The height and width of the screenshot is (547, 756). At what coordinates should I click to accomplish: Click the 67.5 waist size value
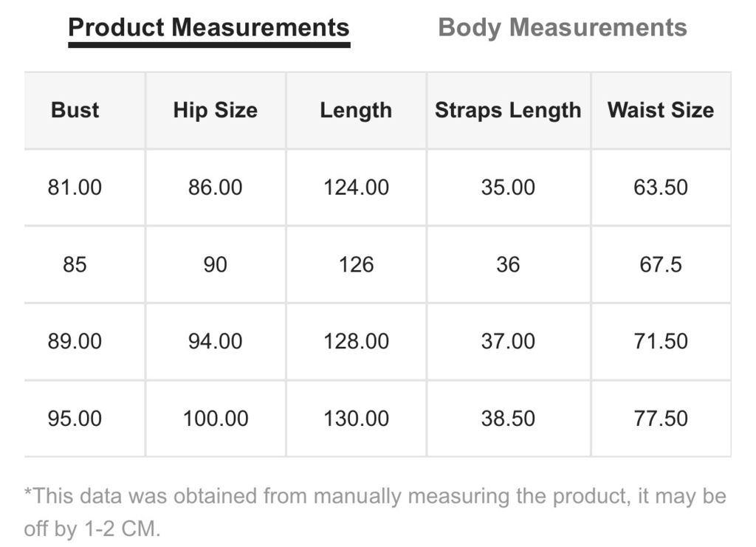coord(661,264)
